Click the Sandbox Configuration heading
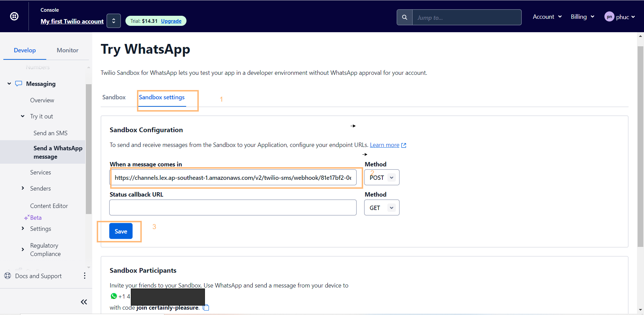 click(x=146, y=130)
